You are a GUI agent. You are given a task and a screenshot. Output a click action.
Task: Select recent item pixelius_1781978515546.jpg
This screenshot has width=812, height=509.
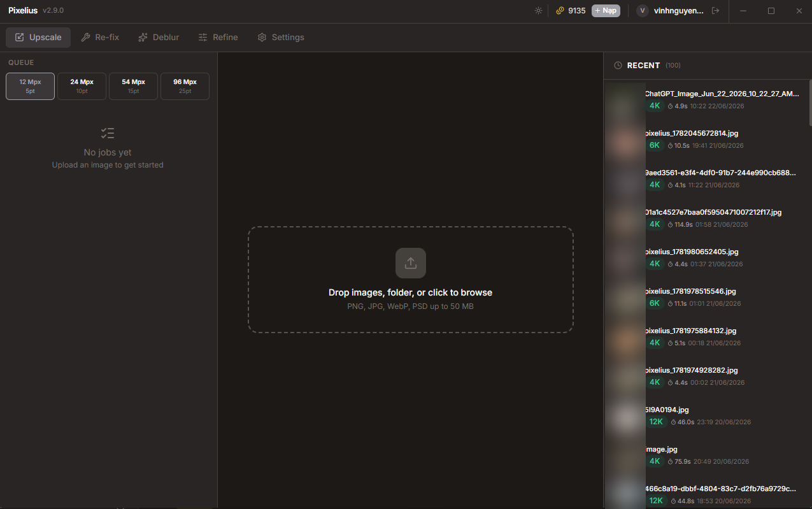(706, 298)
